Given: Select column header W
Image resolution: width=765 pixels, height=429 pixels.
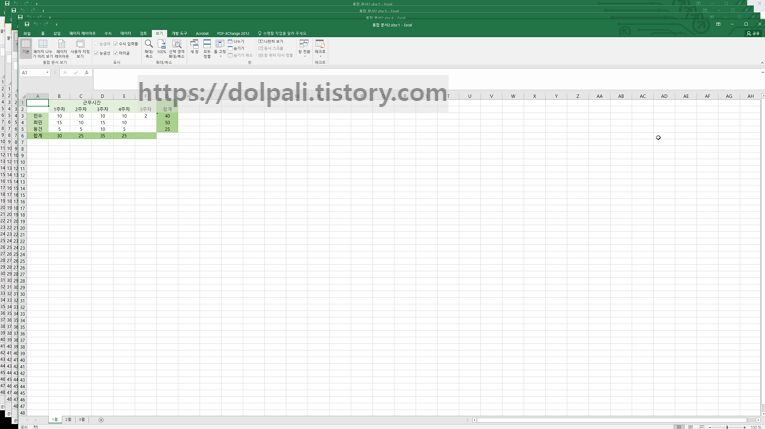Looking at the screenshot, I should [x=513, y=96].
